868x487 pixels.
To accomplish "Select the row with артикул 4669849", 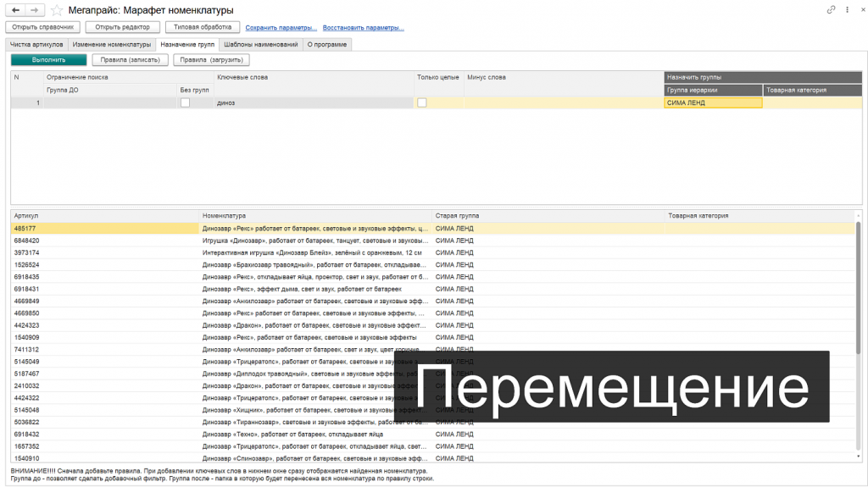I will coord(433,301).
